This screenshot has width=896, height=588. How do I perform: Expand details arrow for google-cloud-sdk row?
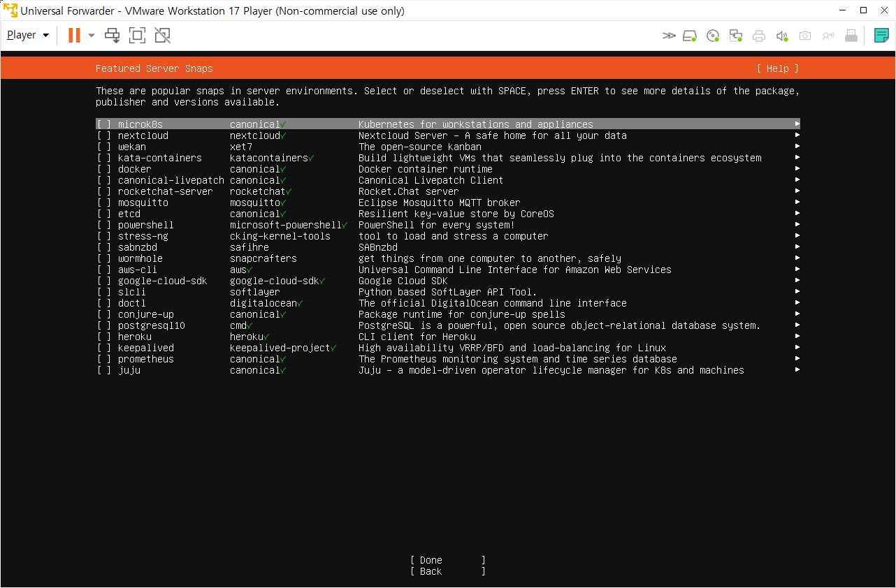tap(797, 281)
